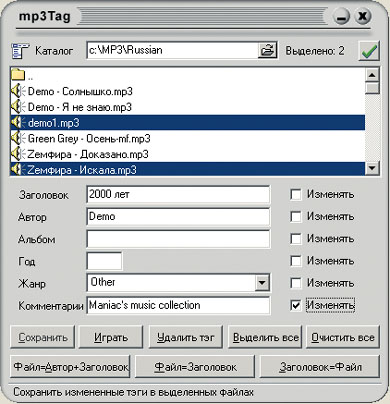Click speaker icon of Green Grey - Осень-mf.mp3
Image resolution: width=390 pixels, height=404 pixels.
(18, 138)
